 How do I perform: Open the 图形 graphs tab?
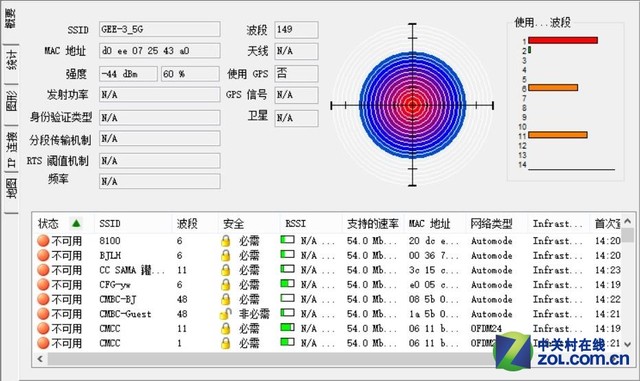point(11,101)
